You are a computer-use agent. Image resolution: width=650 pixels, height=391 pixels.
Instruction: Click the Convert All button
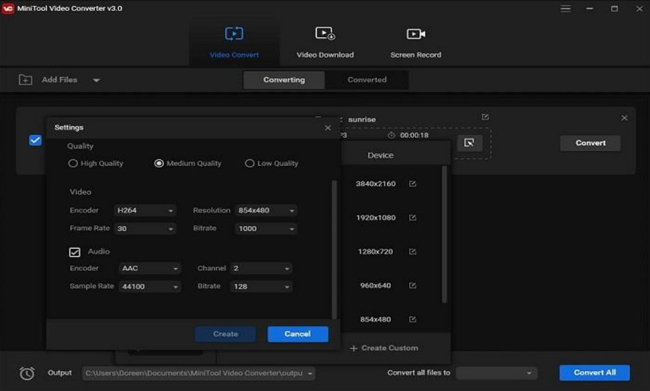click(594, 373)
